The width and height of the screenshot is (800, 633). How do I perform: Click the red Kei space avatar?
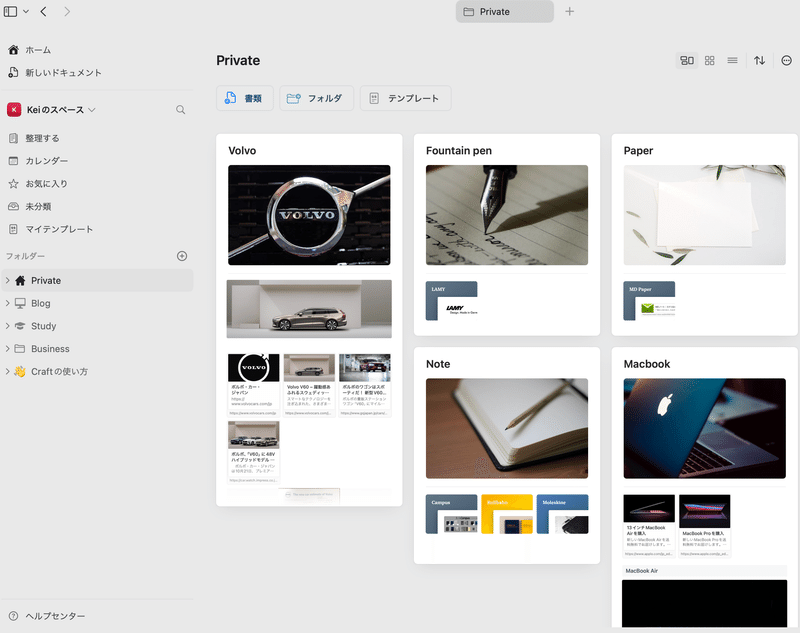pos(14,110)
